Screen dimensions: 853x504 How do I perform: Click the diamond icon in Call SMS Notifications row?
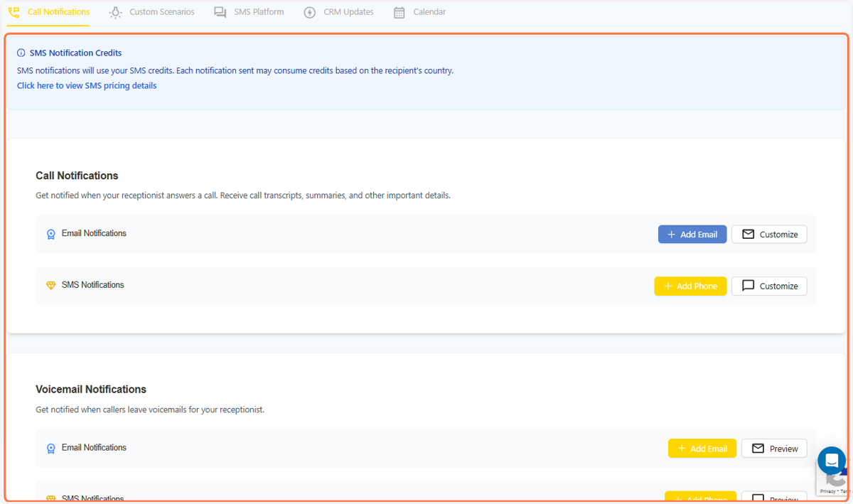pos(50,286)
